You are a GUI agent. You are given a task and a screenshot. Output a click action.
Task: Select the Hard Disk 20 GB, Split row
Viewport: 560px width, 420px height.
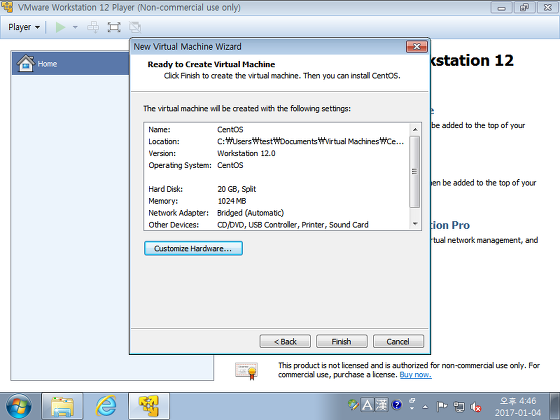[x=277, y=189]
